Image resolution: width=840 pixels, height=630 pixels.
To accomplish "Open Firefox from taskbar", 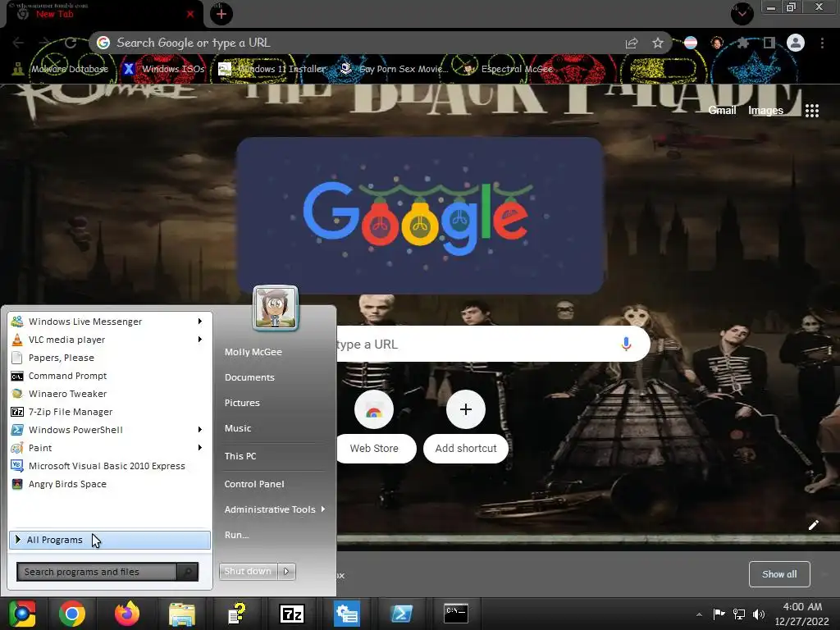I will [127, 614].
